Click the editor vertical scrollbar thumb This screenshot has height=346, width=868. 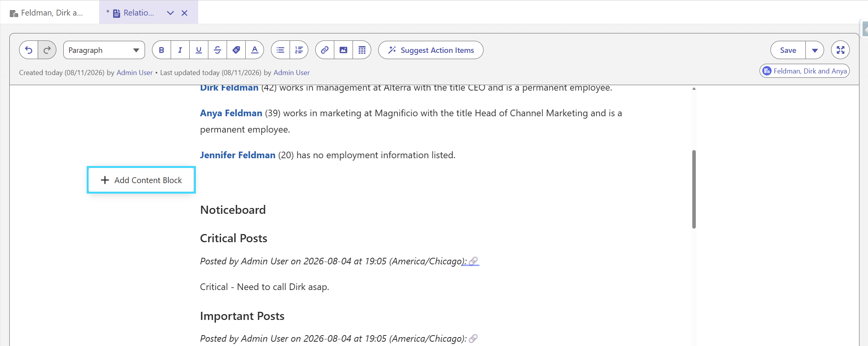tap(694, 189)
